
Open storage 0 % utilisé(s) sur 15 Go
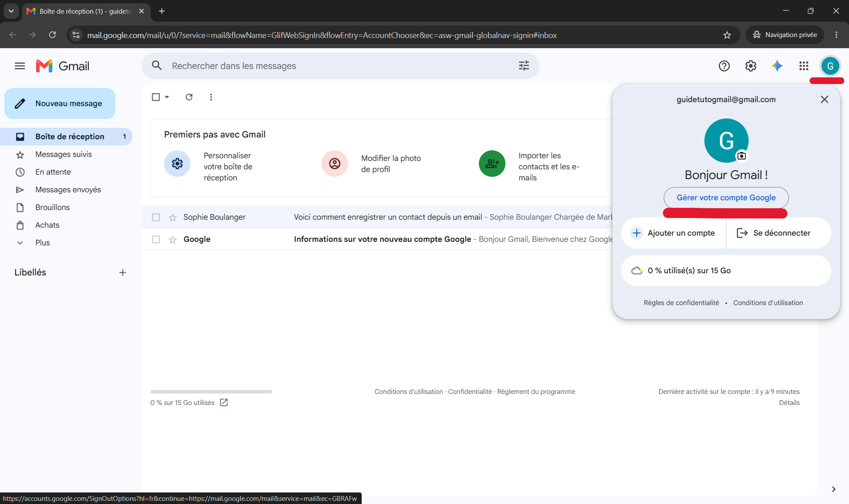pos(726,271)
